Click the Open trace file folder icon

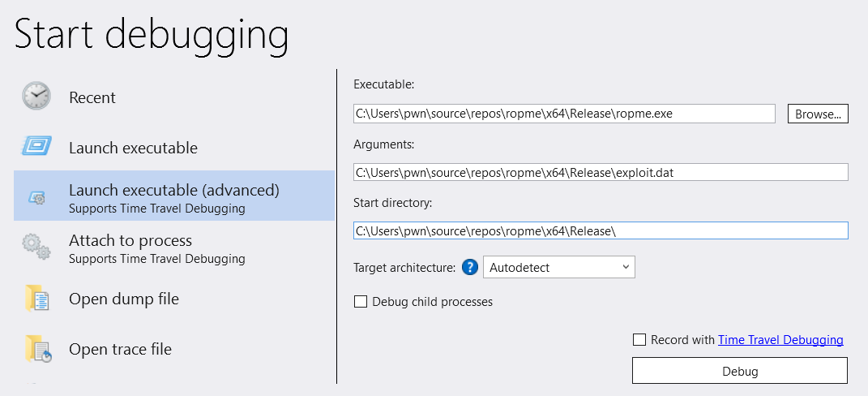38,349
